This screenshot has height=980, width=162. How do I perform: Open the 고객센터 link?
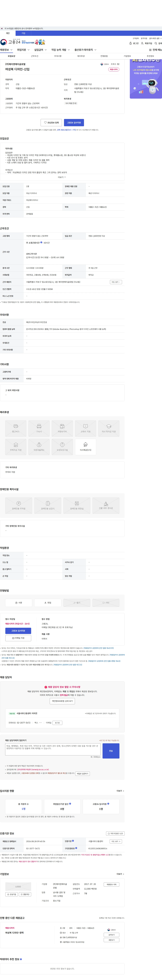(136, 38)
